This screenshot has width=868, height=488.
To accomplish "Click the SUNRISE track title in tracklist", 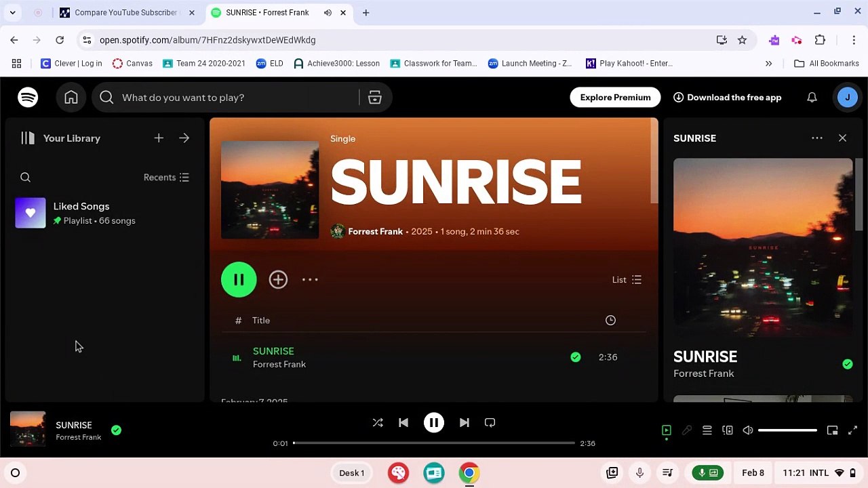I will (273, 351).
